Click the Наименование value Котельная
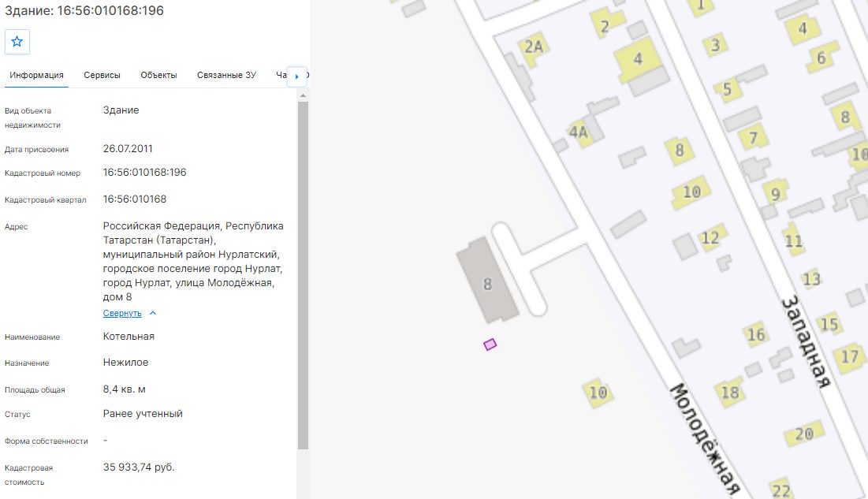This screenshot has width=868, height=499. (129, 336)
